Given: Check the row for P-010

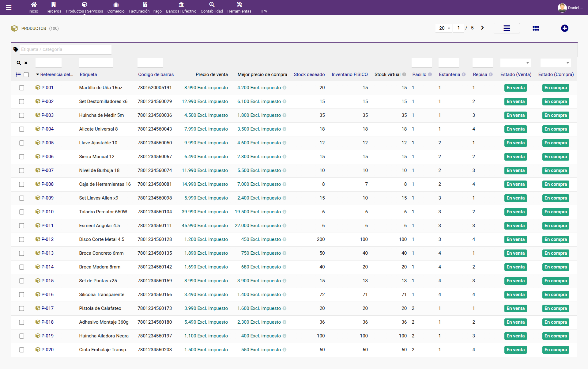Looking at the screenshot, I should [21, 212].
